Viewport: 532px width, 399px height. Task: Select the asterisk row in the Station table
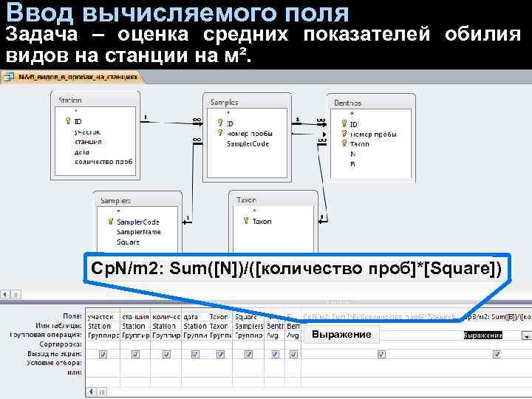click(95, 111)
